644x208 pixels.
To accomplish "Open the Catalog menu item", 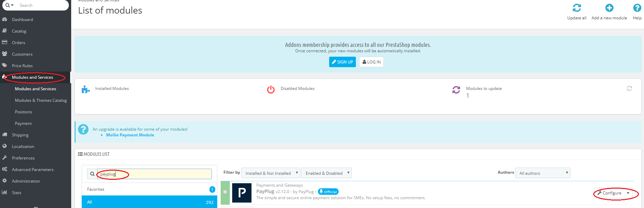I will (19, 31).
